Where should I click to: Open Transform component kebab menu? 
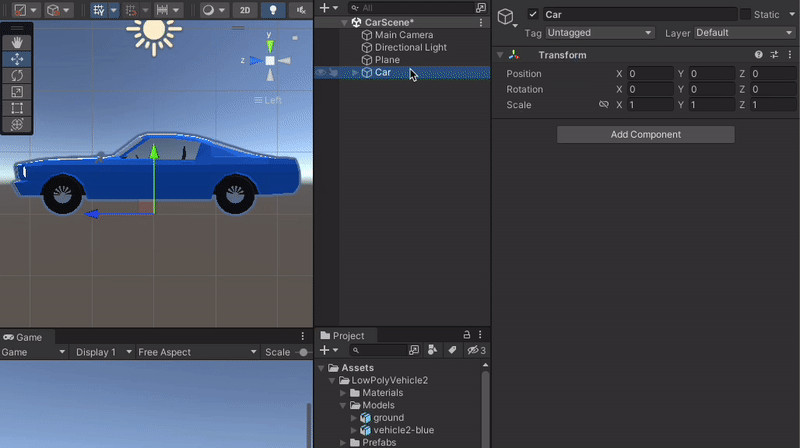(790, 55)
